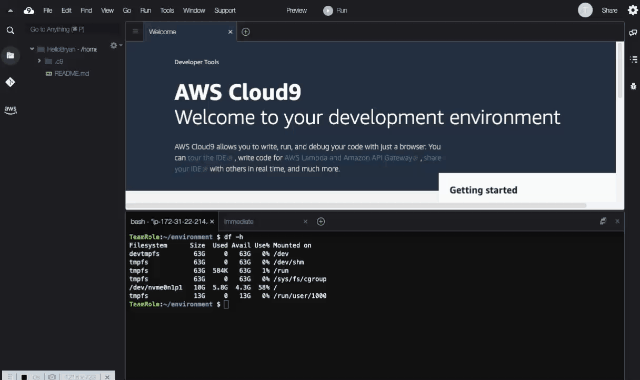Click the terminal prompt cursor
640x380 pixels.
[227, 304]
